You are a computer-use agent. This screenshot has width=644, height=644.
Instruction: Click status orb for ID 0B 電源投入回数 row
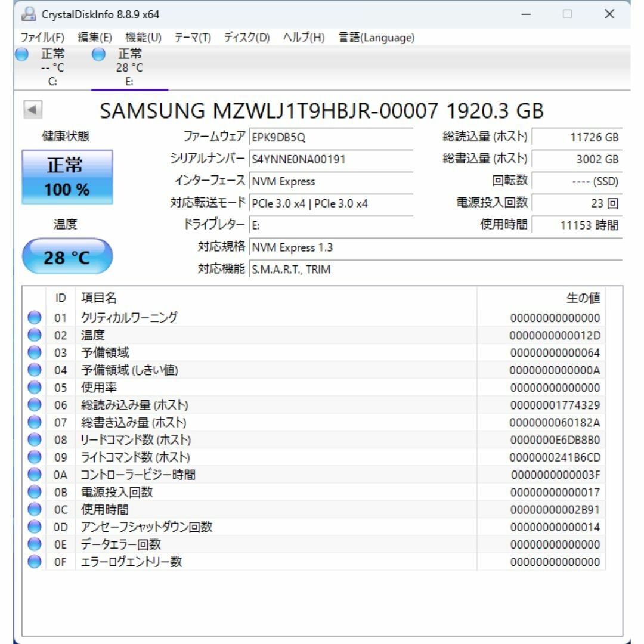[x=35, y=492]
